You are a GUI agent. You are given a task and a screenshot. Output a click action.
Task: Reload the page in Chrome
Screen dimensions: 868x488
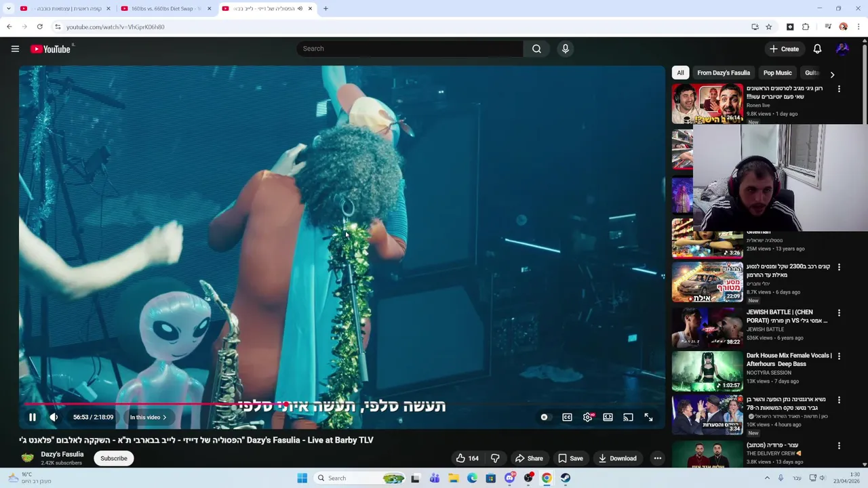pos(40,27)
